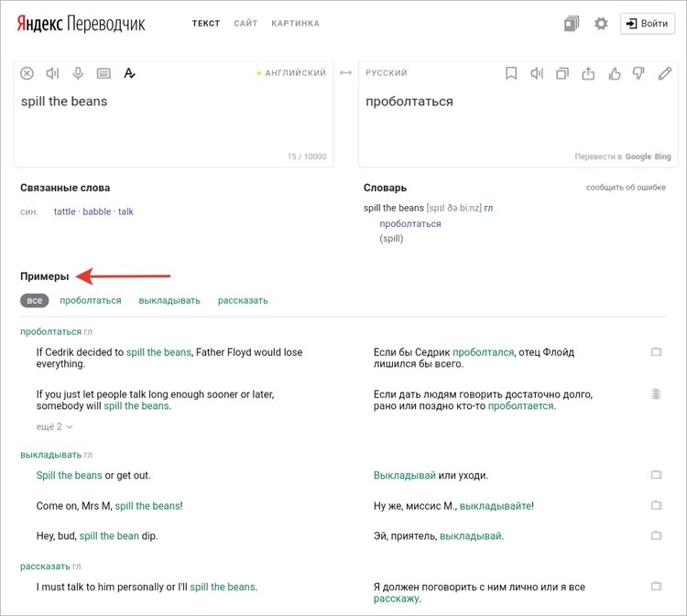687x616 pixels.
Task: Open the target language selector "РУССКИЙ"
Action: point(387,72)
